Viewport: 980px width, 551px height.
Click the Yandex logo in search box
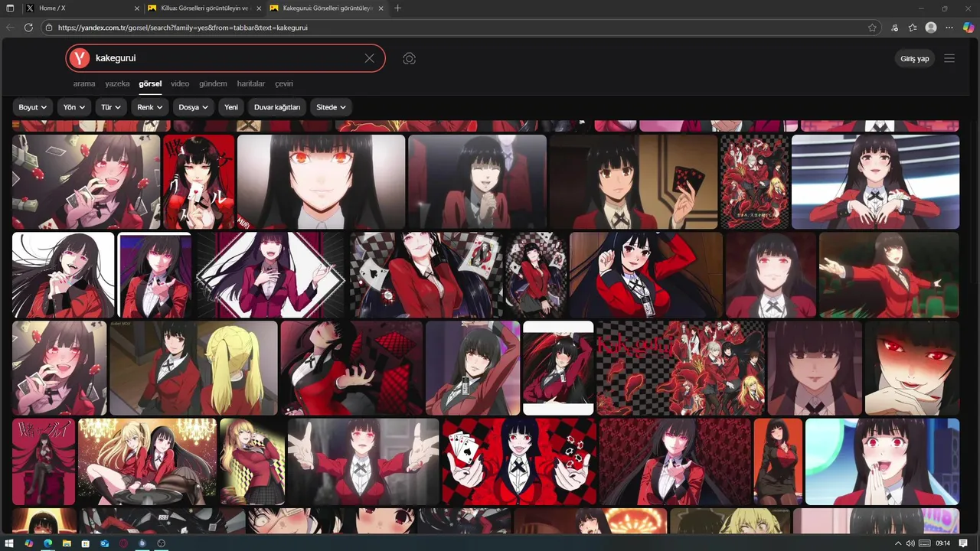[79, 58]
